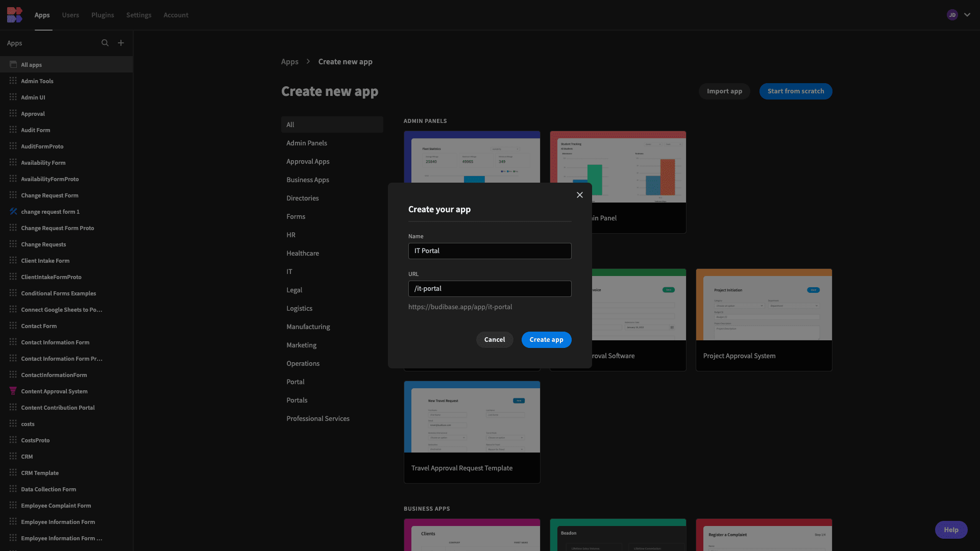
Task: Click the grid icon next to Admin Tools
Action: 13,82
